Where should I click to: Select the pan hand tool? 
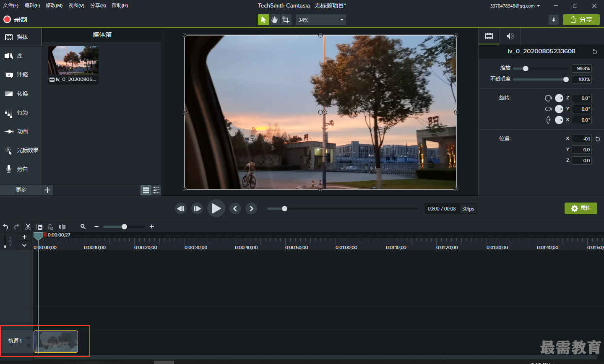pos(275,20)
